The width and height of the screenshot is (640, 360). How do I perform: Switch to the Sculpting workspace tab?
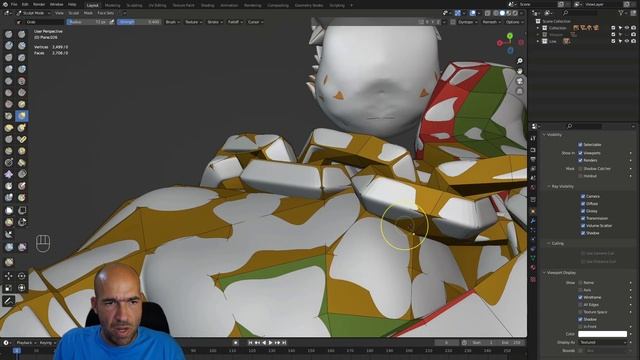(134, 6)
